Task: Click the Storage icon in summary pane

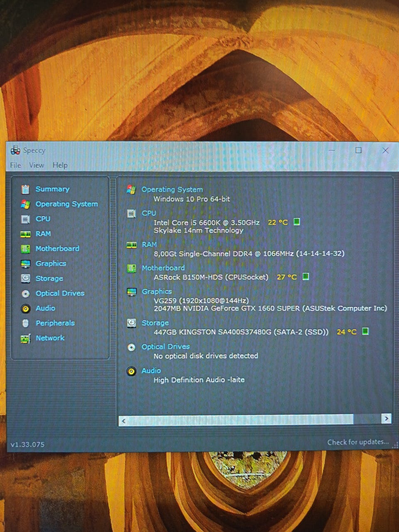Action: 131,323
